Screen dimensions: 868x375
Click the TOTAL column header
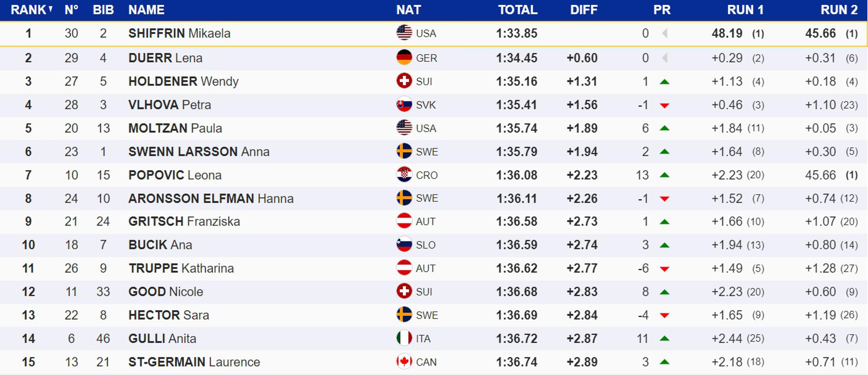pos(518,10)
